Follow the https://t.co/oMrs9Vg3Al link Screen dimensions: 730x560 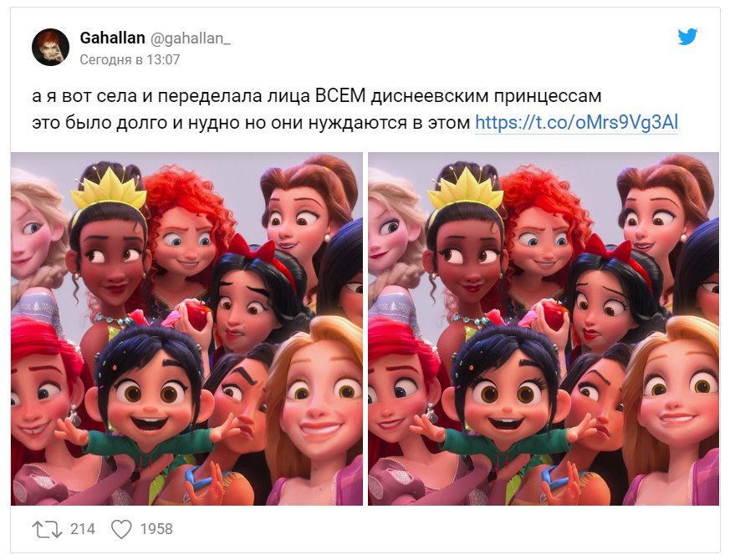click(576, 122)
